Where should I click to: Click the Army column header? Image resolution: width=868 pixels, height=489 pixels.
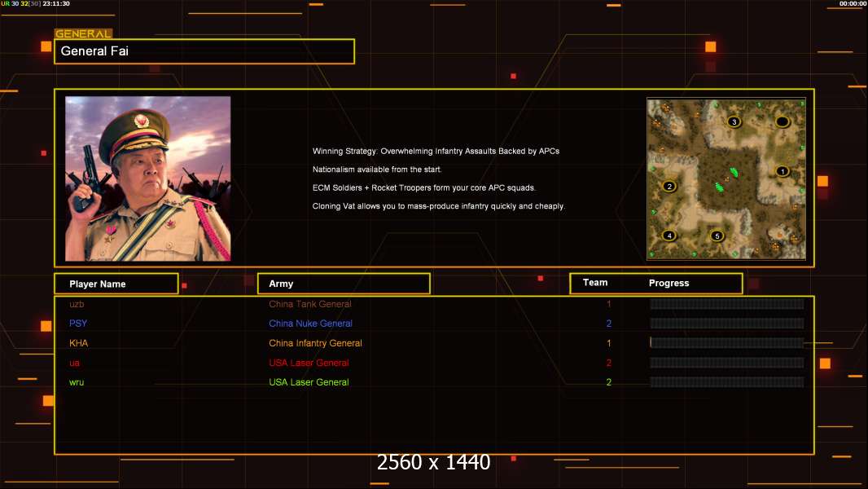(x=344, y=284)
